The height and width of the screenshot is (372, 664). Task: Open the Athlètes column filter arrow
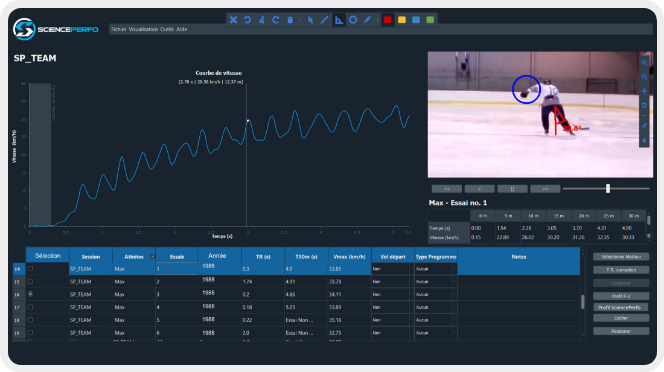[152, 257]
